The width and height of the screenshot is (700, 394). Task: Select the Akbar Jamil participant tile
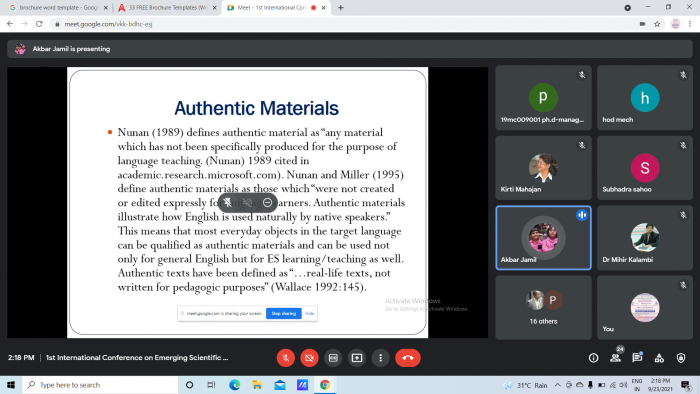tap(543, 238)
